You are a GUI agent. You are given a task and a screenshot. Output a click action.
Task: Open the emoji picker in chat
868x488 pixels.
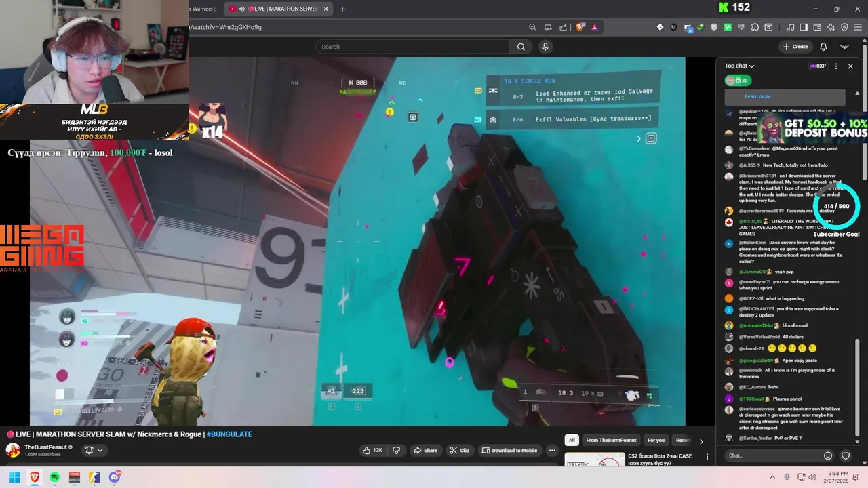828,455
